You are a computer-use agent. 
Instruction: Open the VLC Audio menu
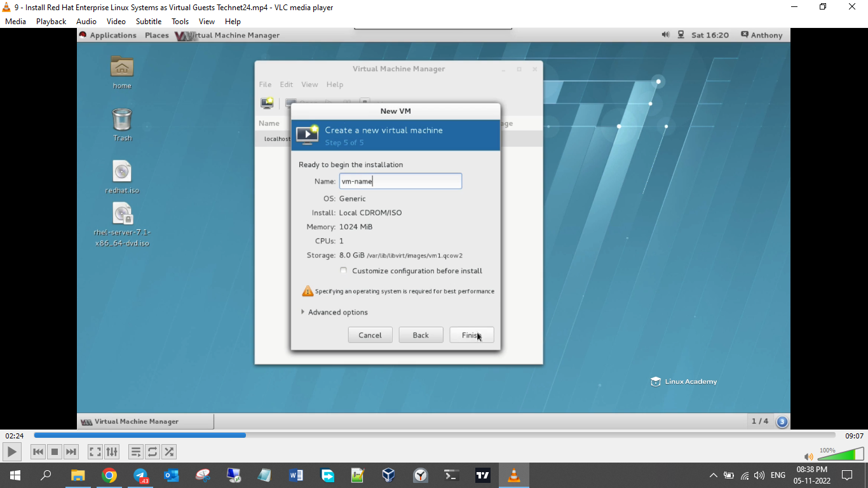[86, 22]
